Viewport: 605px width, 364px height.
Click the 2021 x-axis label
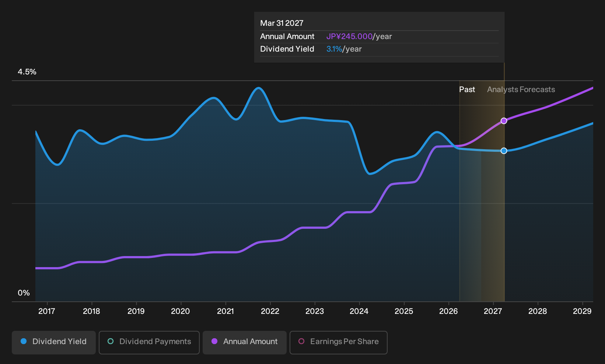pyautogui.click(x=225, y=311)
